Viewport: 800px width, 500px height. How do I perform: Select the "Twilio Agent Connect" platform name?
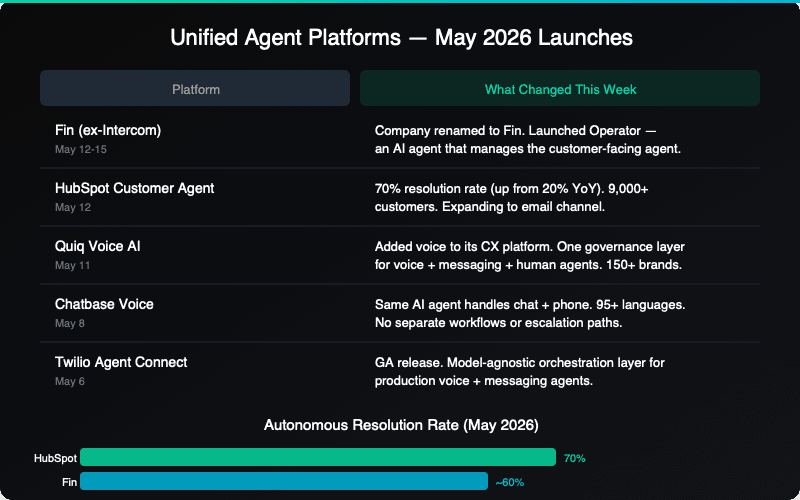click(121, 362)
